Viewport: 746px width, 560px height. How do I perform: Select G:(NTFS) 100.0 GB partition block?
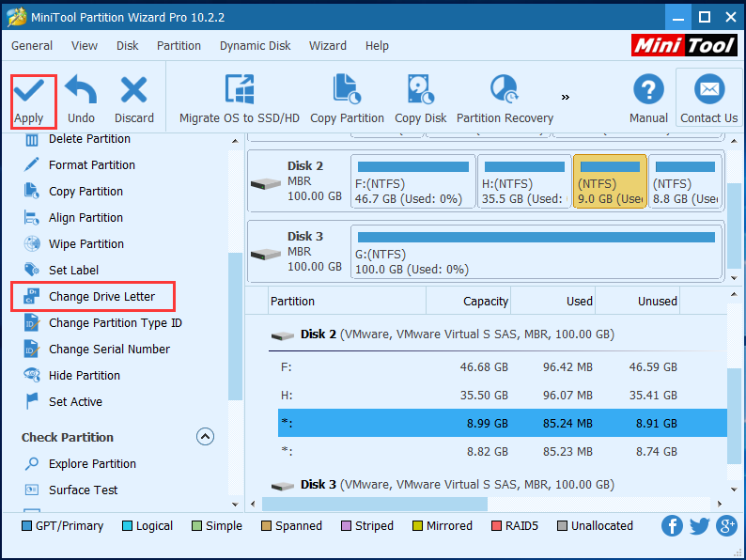pyautogui.click(x=536, y=252)
